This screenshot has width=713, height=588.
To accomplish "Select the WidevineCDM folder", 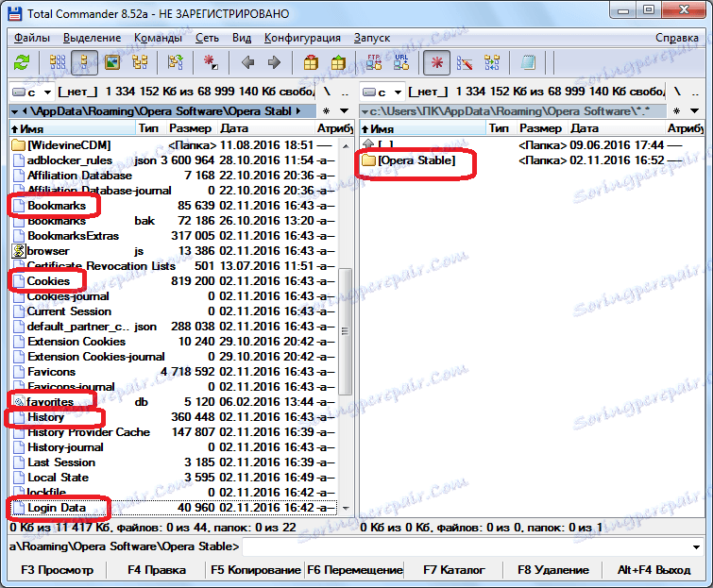I will 173,145.
